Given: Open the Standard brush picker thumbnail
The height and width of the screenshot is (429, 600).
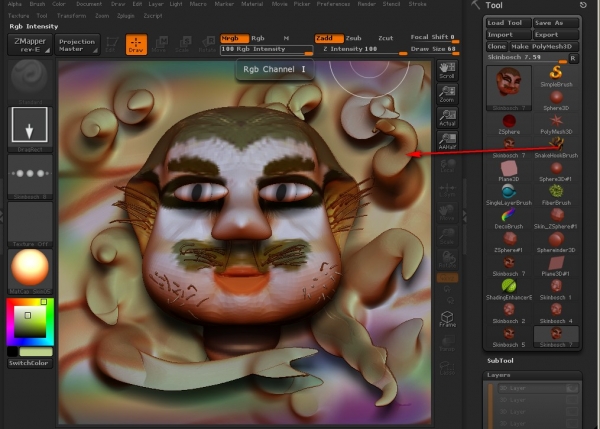Looking at the screenshot, I should [x=30, y=82].
